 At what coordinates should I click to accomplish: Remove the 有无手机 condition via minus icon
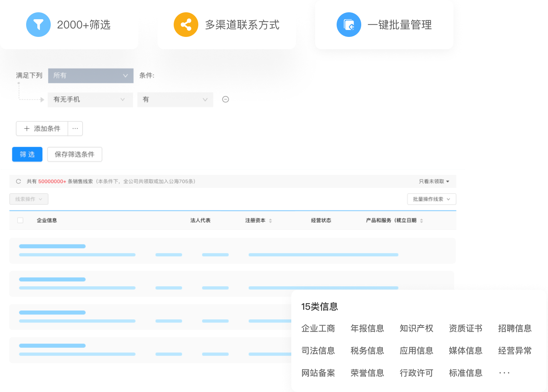[226, 99]
